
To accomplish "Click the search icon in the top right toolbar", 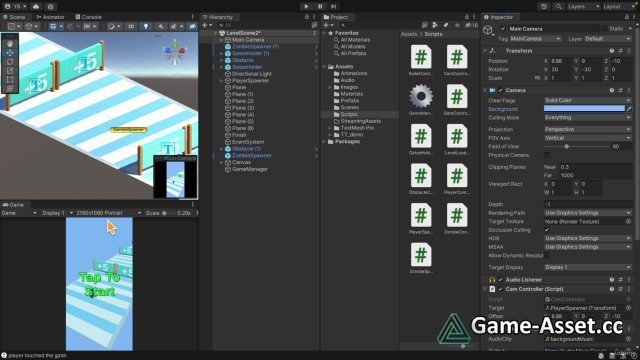I will (x=558, y=6).
